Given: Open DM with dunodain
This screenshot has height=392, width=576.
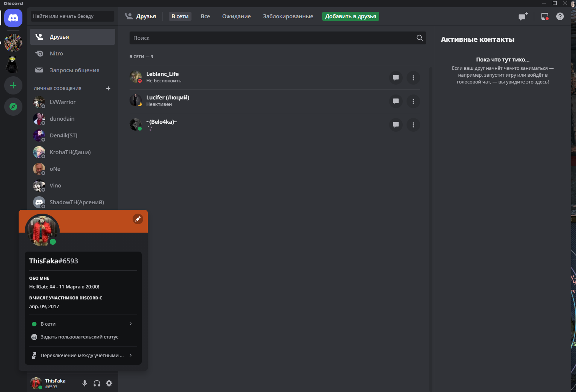Looking at the screenshot, I should click(x=73, y=119).
